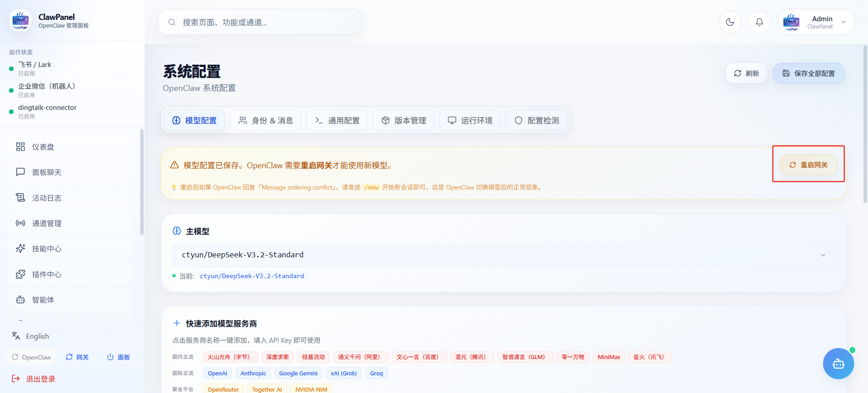Expand the Admin account menu

[x=816, y=22]
